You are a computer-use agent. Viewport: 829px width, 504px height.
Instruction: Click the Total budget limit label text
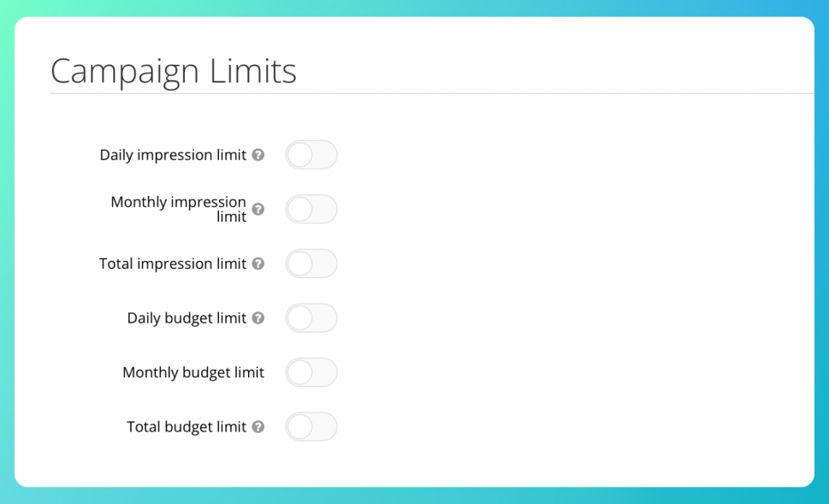coord(187,427)
